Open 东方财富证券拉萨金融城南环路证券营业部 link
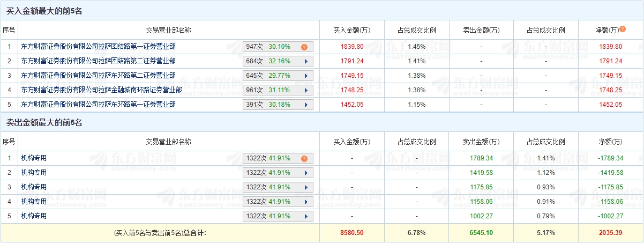 [x=101, y=90]
